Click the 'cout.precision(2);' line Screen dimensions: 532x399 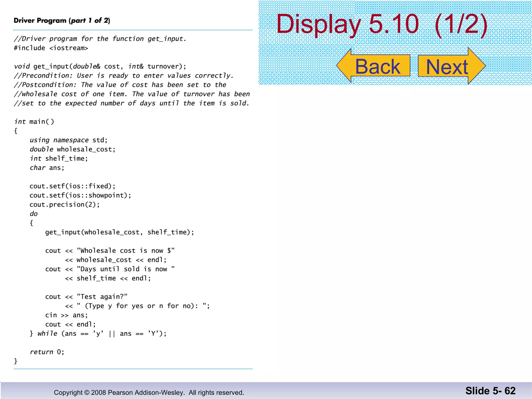click(65, 204)
